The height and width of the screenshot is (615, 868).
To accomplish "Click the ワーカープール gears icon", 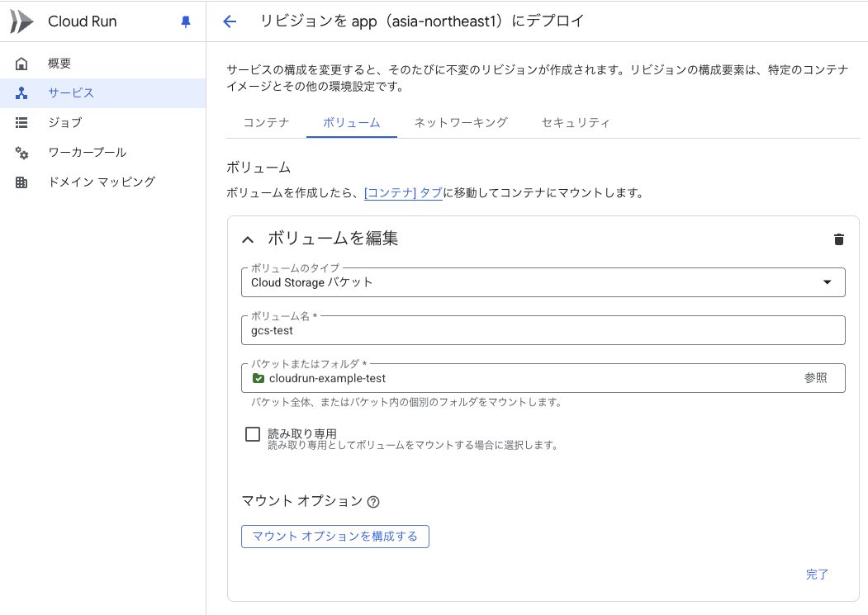I will tap(21, 152).
